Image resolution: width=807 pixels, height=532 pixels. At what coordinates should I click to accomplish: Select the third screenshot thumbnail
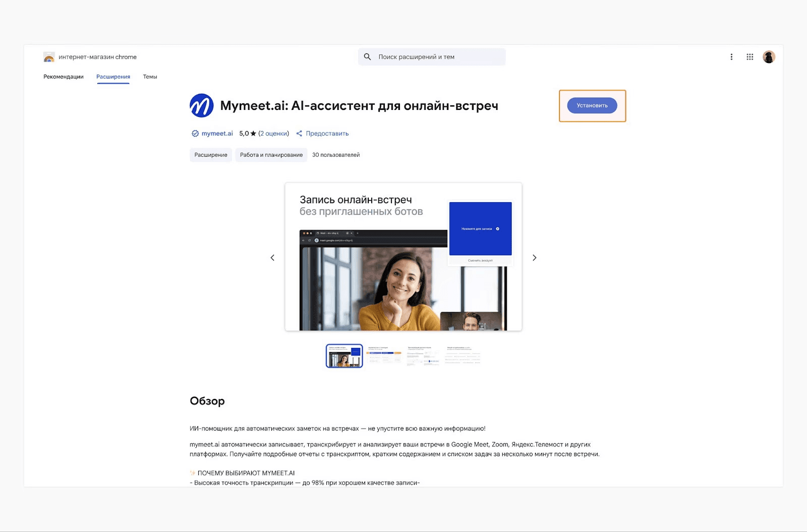[424, 356]
